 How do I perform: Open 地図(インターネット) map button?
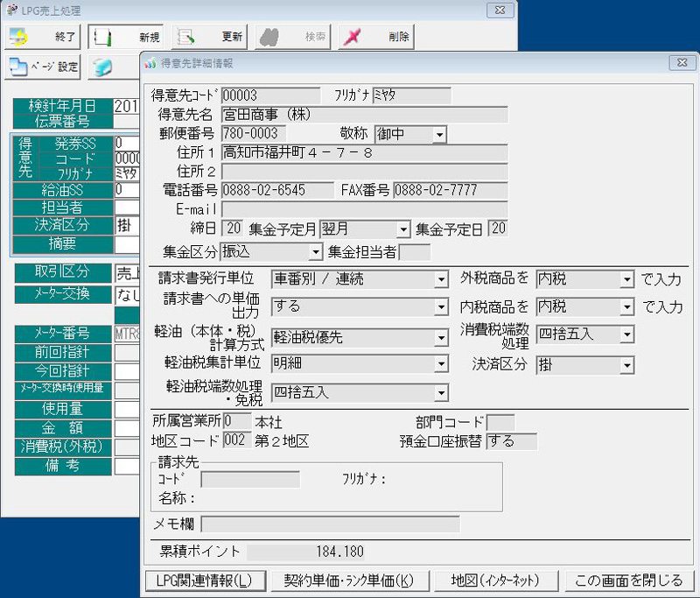pyautogui.click(x=494, y=580)
